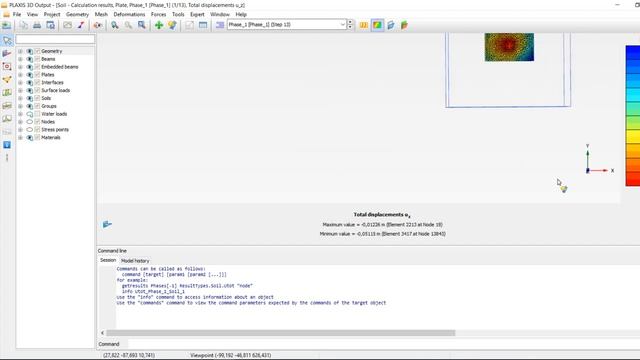This screenshot has height=360, width=640.
Task: Expand the Groups tree node
Action: point(20,106)
